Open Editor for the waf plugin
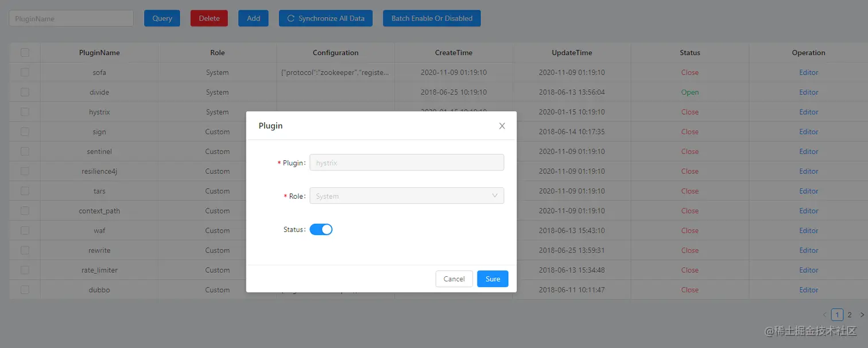Screen dimensions: 868x348 click(808, 230)
